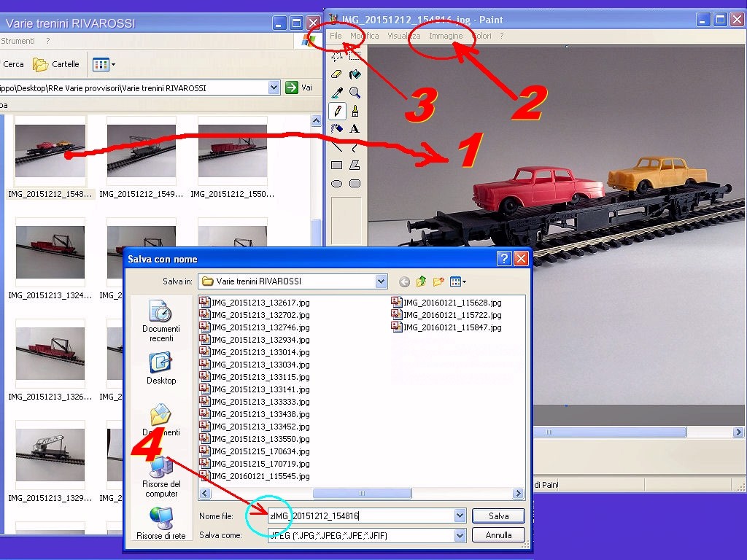Click Paint's horizontal scrollbar thumb

point(610,432)
